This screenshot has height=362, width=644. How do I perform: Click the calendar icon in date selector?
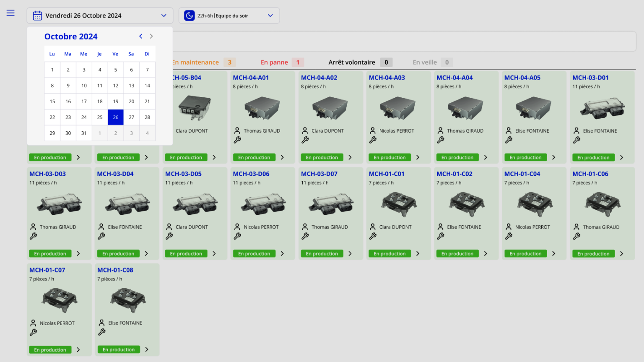pyautogui.click(x=37, y=16)
